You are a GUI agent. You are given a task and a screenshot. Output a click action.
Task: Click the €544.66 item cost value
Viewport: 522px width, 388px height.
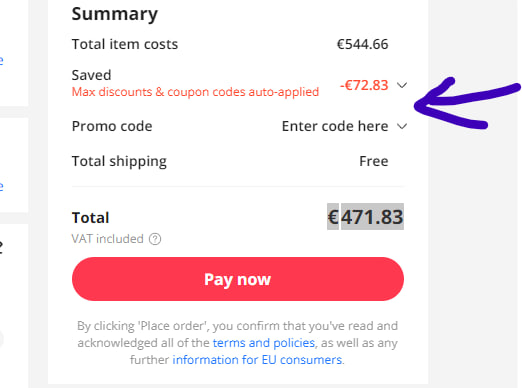coord(363,44)
